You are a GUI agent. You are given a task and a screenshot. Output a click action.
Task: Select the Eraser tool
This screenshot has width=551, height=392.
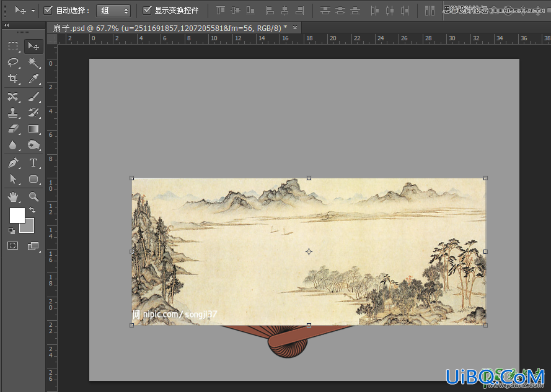pos(13,129)
